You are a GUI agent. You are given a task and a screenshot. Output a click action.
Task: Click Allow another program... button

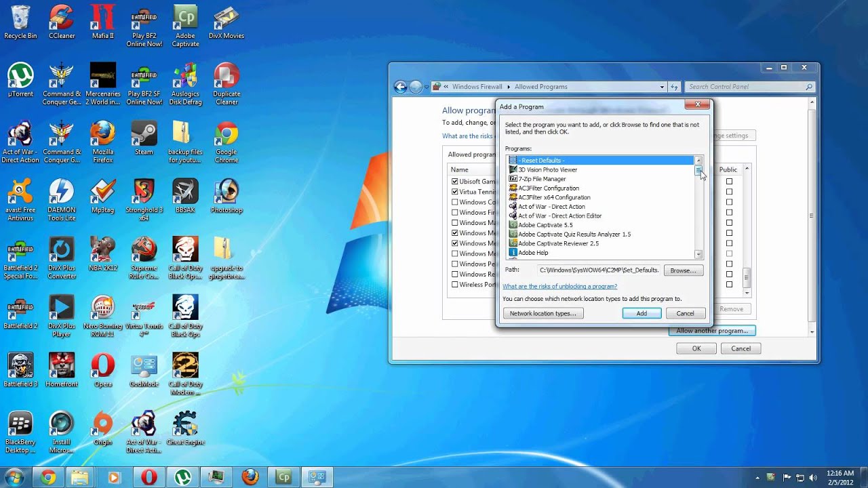(x=711, y=331)
